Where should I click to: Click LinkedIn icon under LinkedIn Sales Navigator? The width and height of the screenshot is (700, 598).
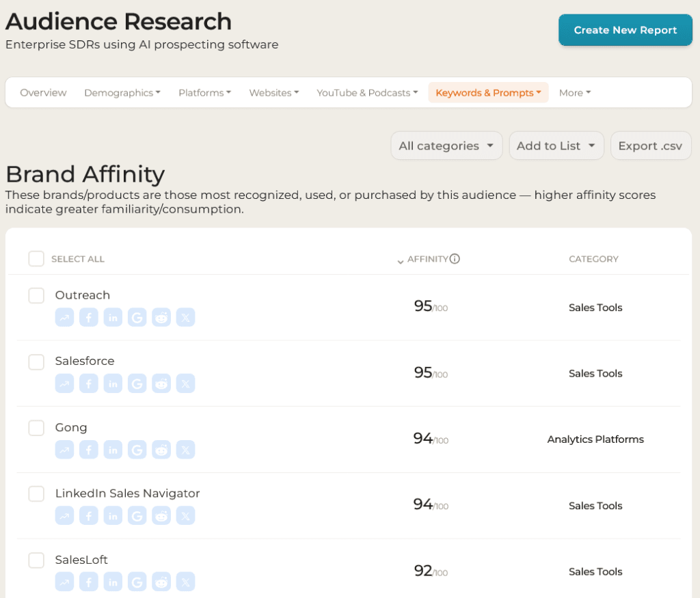click(113, 515)
